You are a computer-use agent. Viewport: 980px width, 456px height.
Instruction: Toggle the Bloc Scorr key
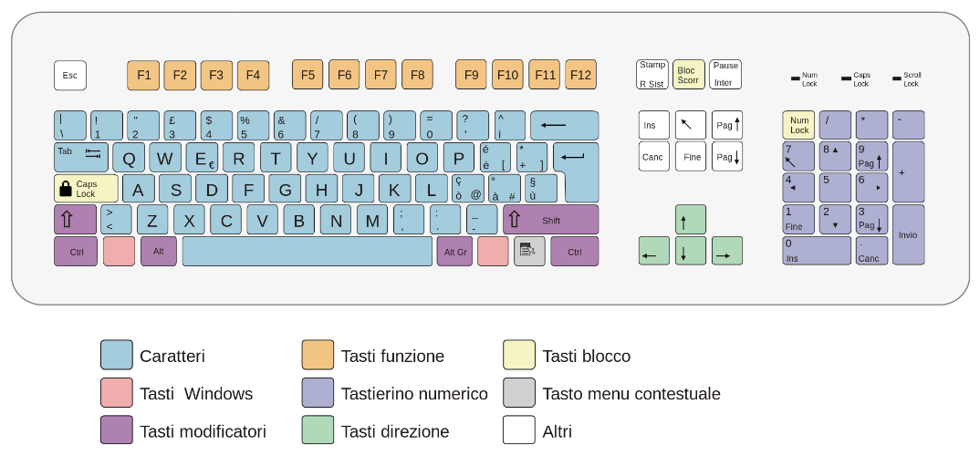click(x=688, y=75)
